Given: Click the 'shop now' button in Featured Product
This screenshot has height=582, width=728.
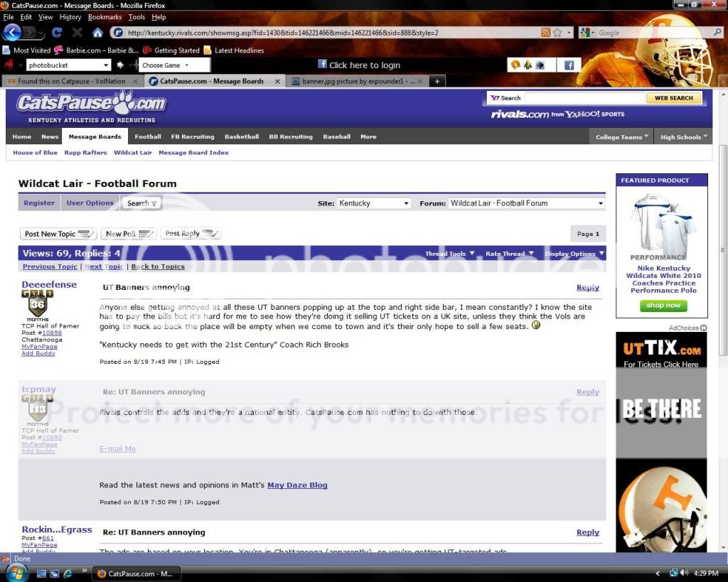Looking at the screenshot, I should [x=663, y=306].
